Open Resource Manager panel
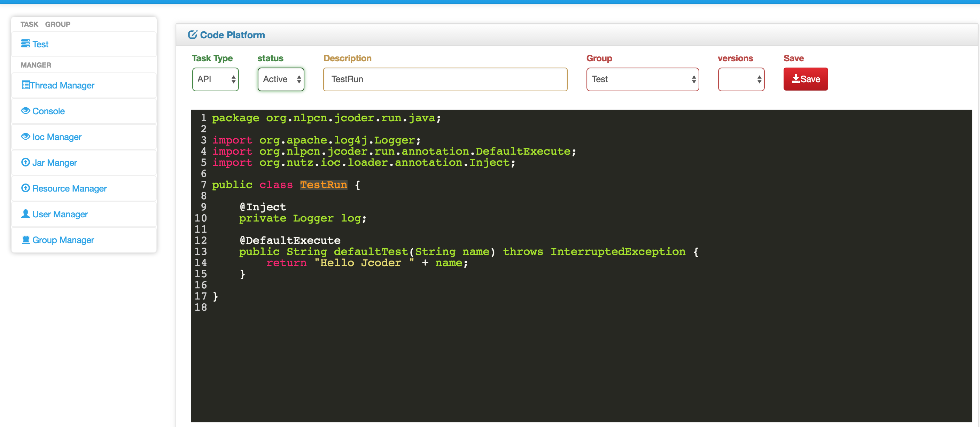The width and height of the screenshot is (980, 427). (69, 188)
